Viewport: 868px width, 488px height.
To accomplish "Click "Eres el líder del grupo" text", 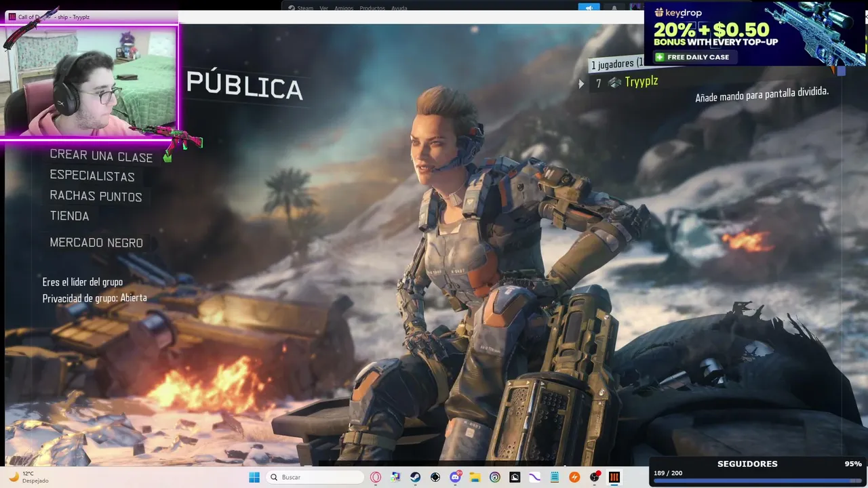I will point(83,282).
